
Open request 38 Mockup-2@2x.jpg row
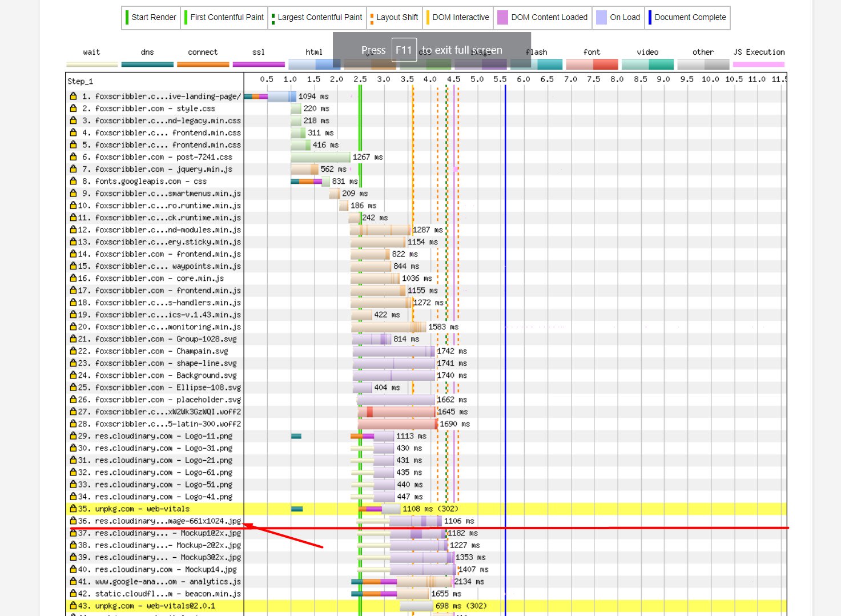coord(426,545)
